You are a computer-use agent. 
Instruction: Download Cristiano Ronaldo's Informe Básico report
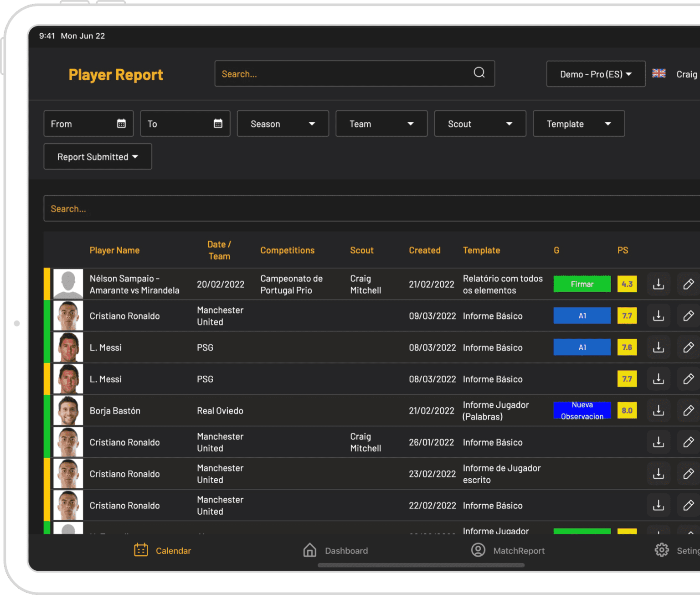(658, 316)
